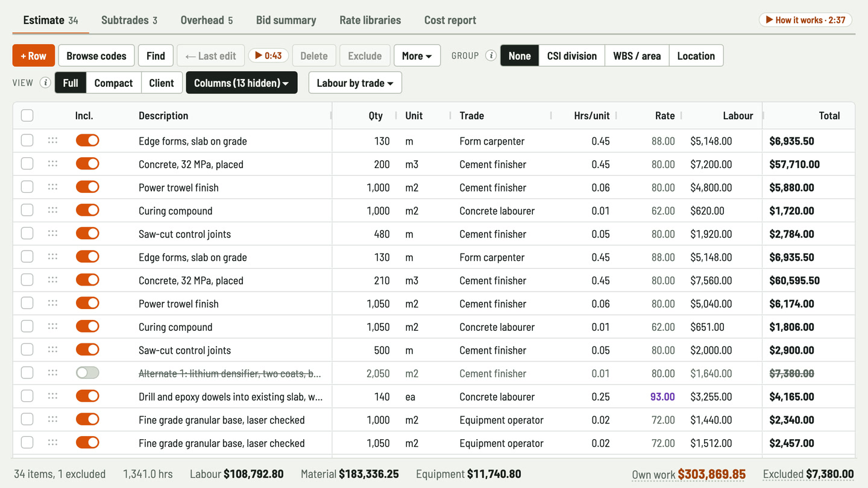The width and height of the screenshot is (868, 488).
Task: Disable include toggle for Curing compound 1,050 m2 row
Action: click(87, 327)
